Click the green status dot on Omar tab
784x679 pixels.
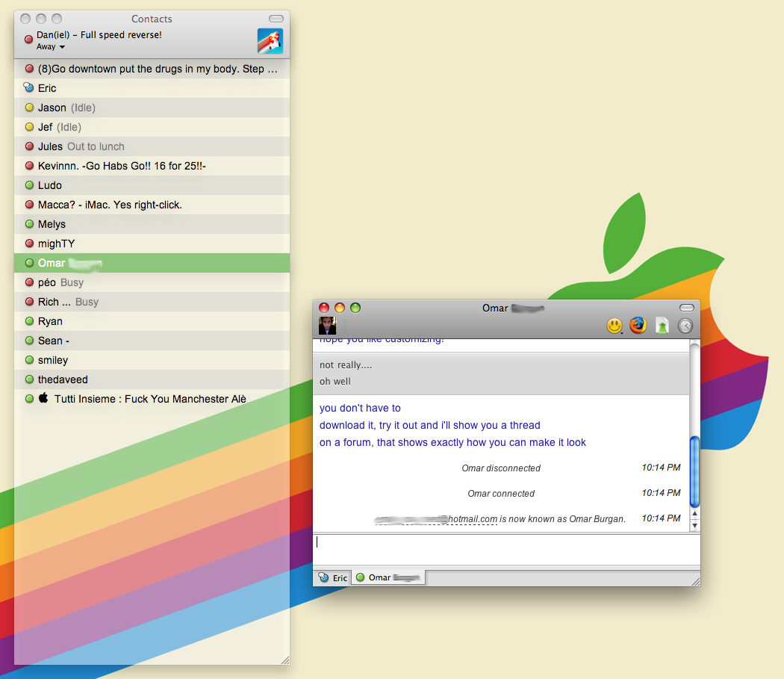[360, 577]
